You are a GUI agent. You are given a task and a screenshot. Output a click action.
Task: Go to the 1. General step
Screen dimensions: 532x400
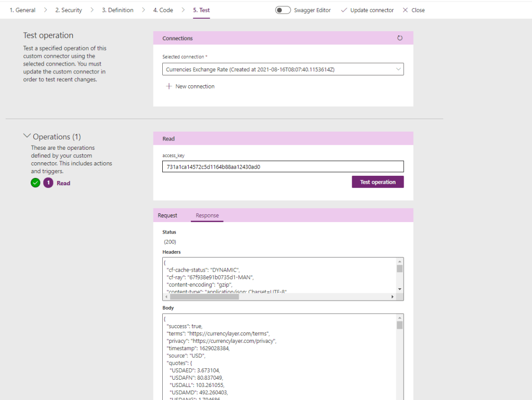[x=22, y=10]
